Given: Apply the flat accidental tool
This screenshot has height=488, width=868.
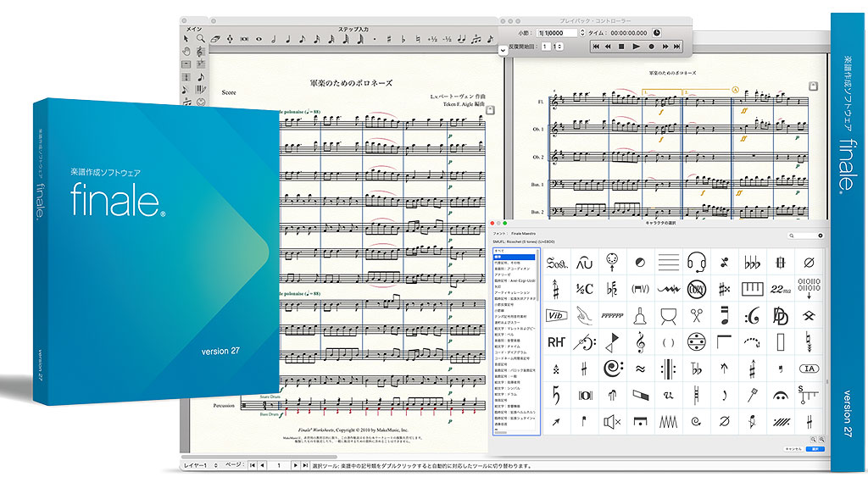Looking at the screenshot, I should point(403,39).
